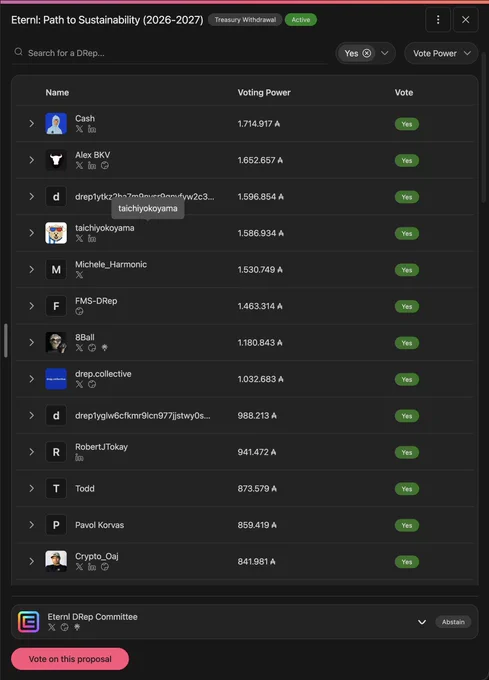Open Alex BKV's LinkedIn icon
489x680 pixels.
coord(92,165)
